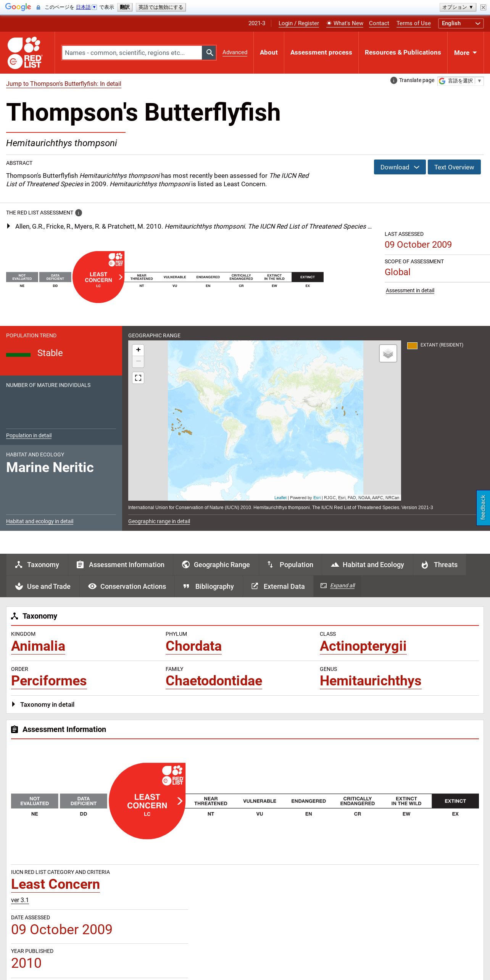Click Jump to Thompson's Butterflyfish: In detail
The width and height of the screenshot is (490, 980).
click(x=64, y=84)
